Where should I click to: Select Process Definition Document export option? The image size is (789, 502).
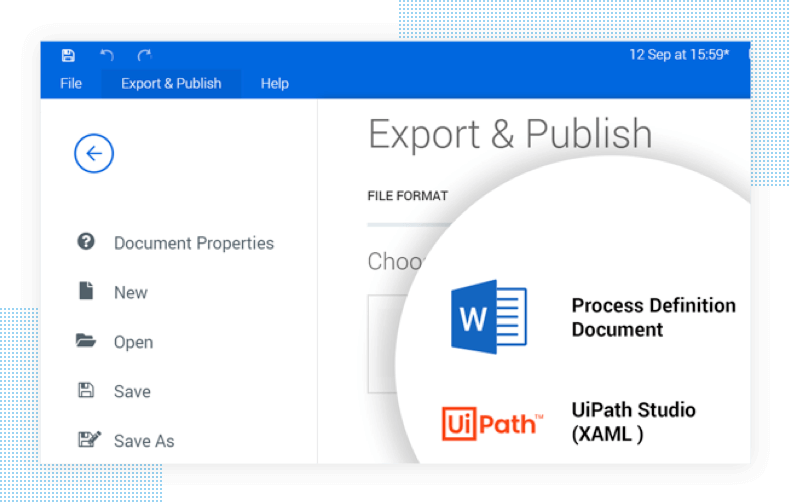click(654, 317)
